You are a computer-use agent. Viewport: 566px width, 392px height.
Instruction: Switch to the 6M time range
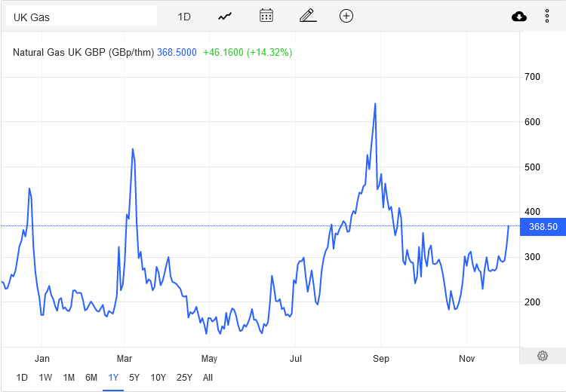[91, 378]
